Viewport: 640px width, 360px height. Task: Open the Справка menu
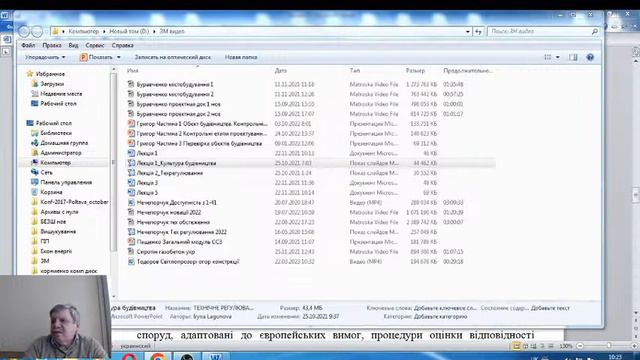122,45
